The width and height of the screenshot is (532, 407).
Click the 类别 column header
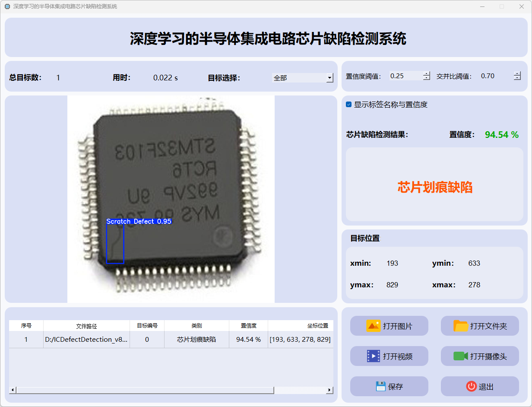[x=196, y=326]
